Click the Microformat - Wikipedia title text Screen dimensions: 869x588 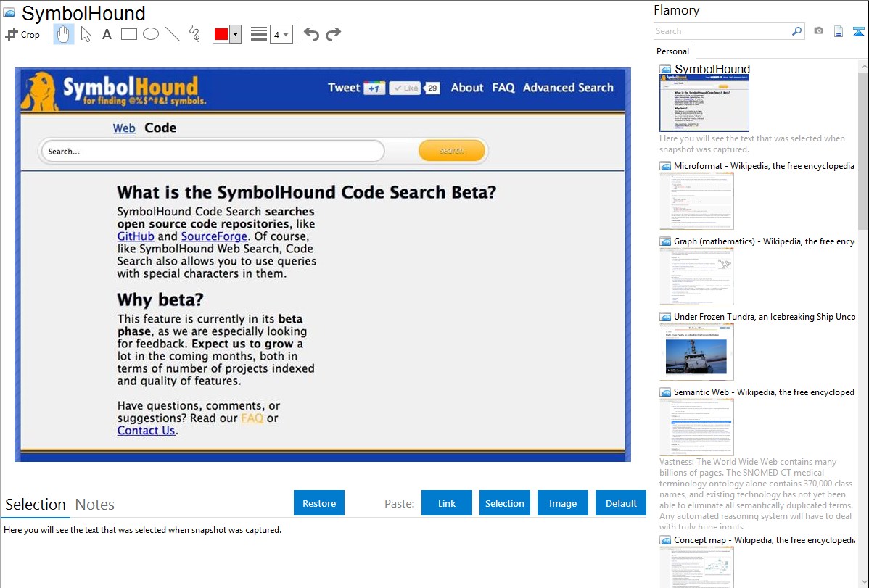[764, 166]
